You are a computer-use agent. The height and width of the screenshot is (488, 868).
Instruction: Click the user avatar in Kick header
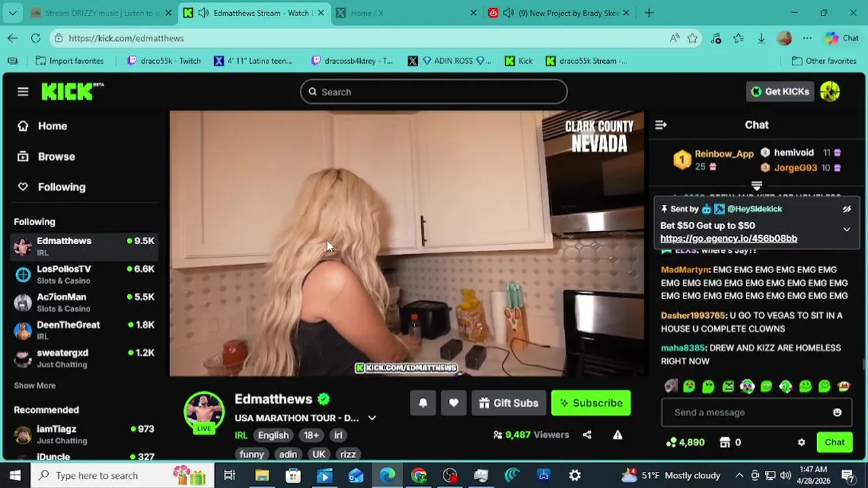pos(830,91)
